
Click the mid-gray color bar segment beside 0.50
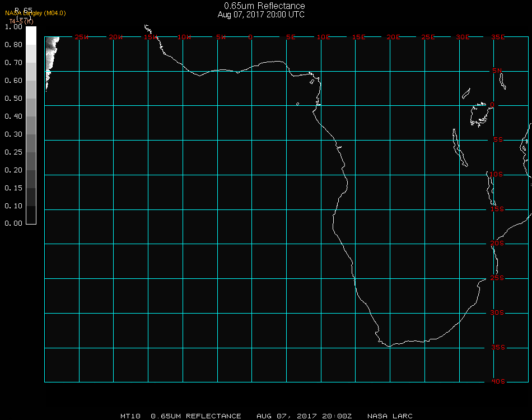tap(31, 107)
